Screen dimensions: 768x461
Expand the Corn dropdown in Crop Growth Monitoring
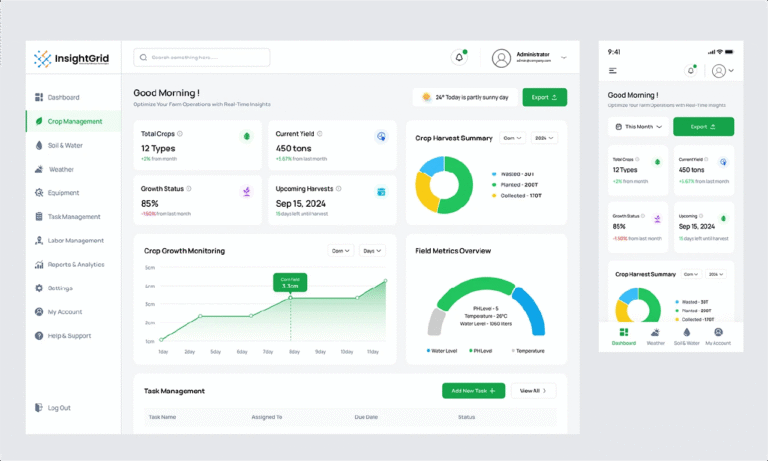341,251
